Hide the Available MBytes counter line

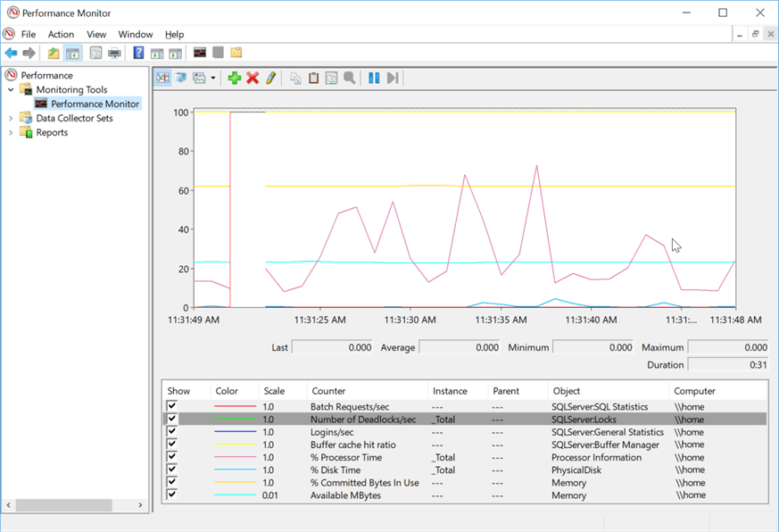172,495
